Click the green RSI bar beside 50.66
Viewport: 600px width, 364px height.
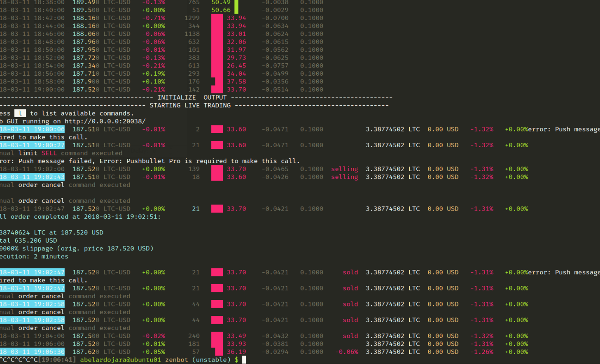point(236,10)
